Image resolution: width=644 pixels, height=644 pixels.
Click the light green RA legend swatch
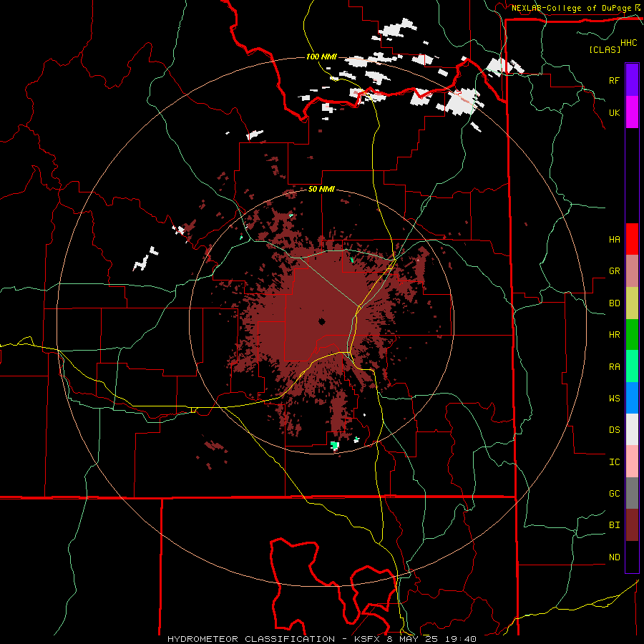tap(632, 366)
